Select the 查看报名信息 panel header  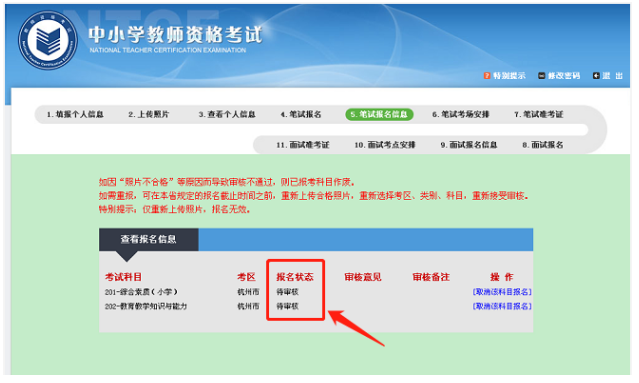148,239
